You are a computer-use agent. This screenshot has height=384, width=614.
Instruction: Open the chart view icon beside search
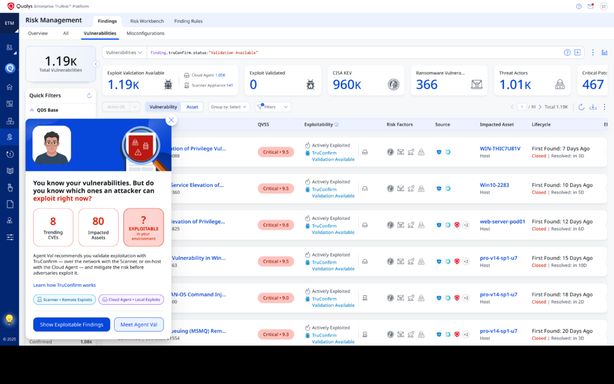click(605, 52)
